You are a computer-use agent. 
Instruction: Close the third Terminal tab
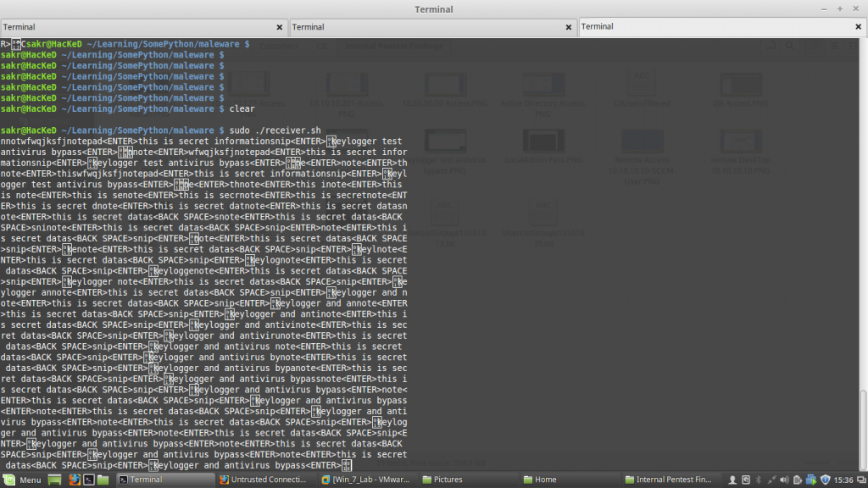(859, 26)
